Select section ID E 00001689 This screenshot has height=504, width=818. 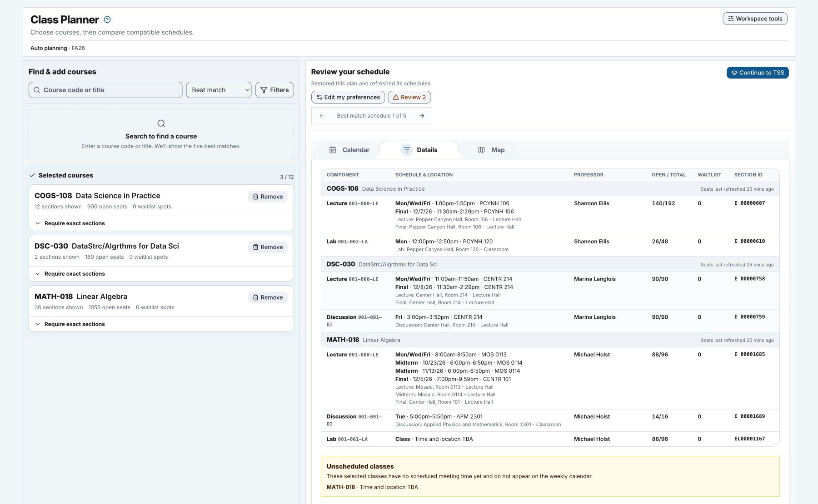[x=749, y=417]
